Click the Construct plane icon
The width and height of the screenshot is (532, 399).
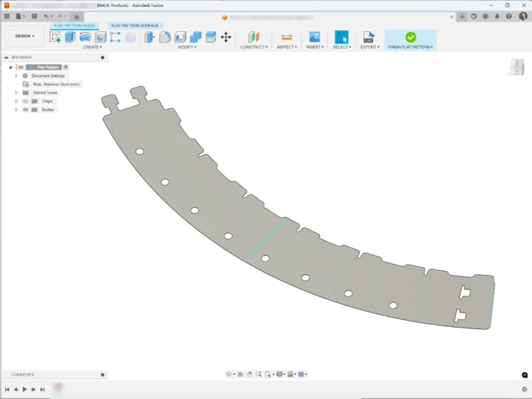pos(254,37)
